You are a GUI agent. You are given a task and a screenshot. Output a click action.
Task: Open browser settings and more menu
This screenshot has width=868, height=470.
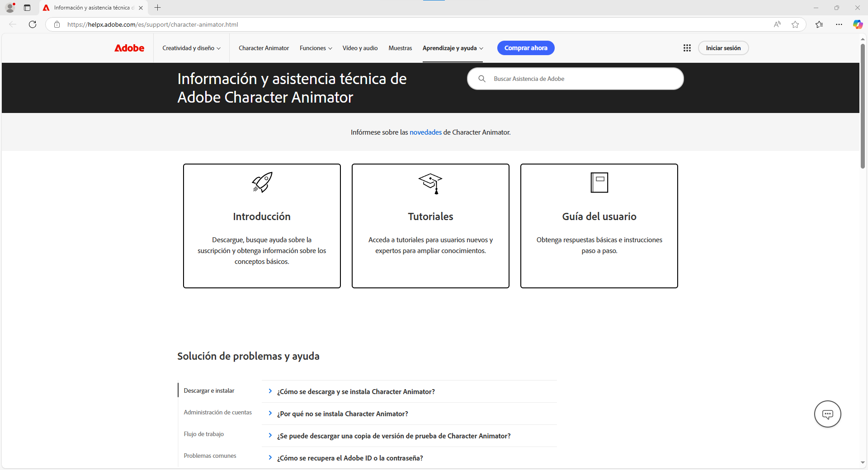coord(839,24)
